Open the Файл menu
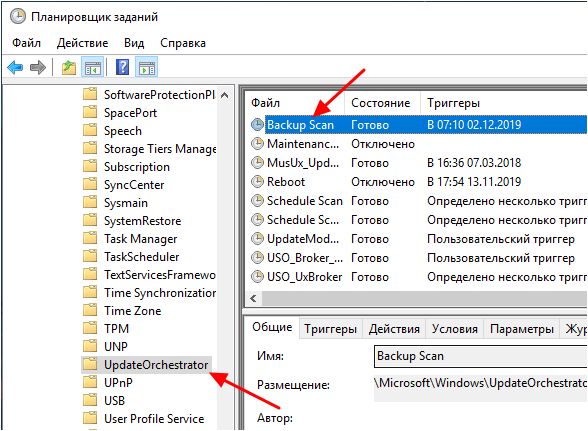Screen dimensions: 588x431 (26, 43)
